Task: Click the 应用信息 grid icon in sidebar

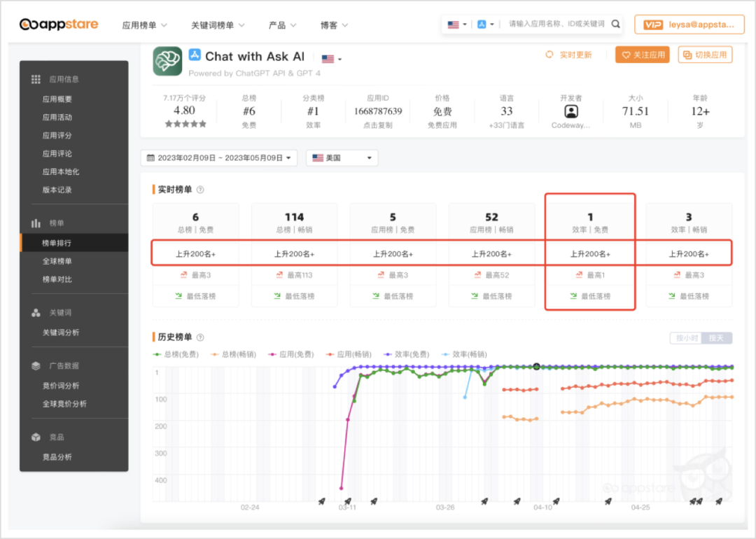Action: [x=36, y=79]
